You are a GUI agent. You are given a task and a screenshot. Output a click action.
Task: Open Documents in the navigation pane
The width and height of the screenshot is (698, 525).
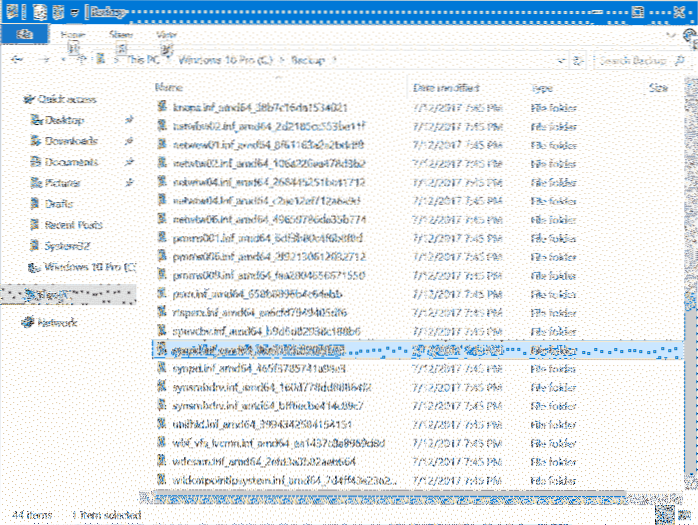coord(71,162)
